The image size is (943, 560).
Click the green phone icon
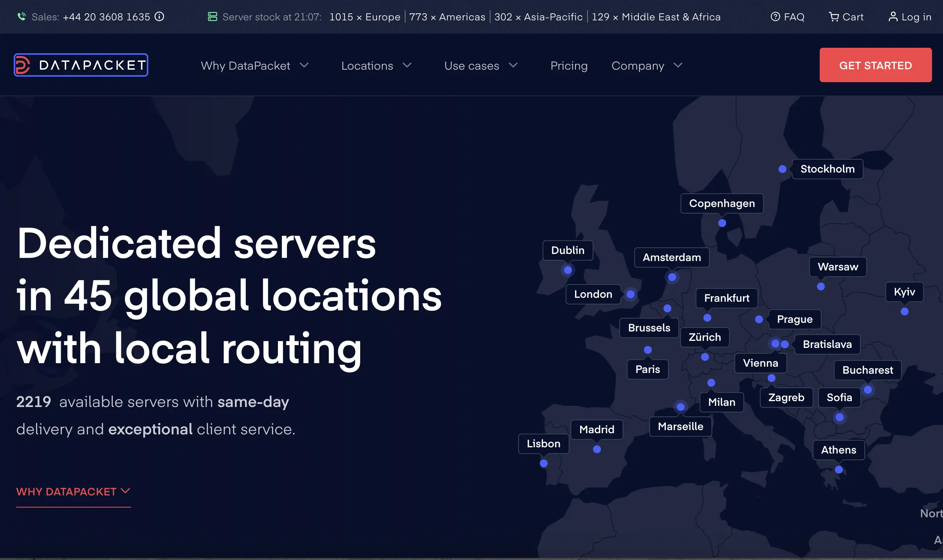tap(22, 17)
